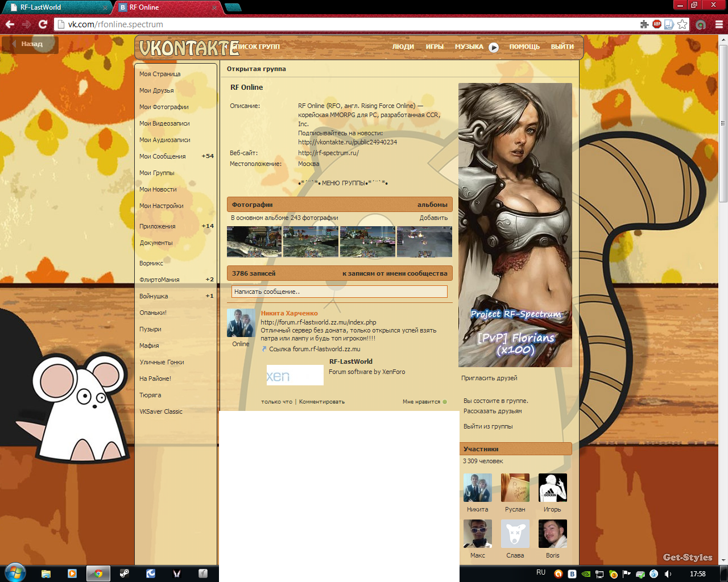Open Люди in the header menu
The image size is (728, 582).
[403, 47]
